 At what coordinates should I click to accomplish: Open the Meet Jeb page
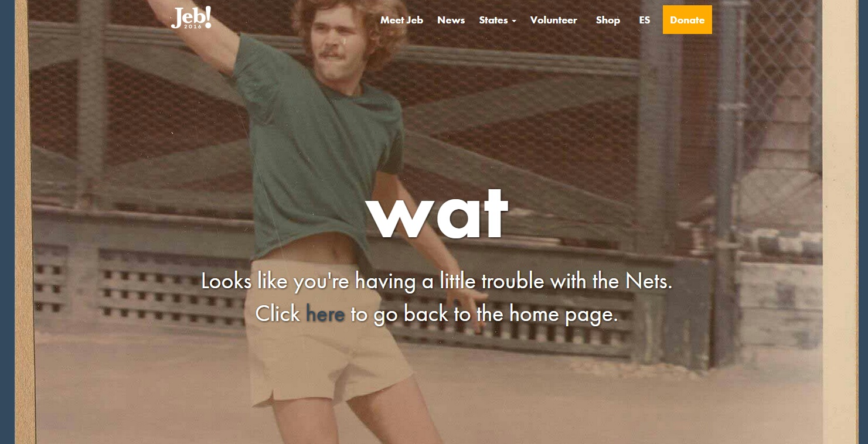tap(401, 20)
